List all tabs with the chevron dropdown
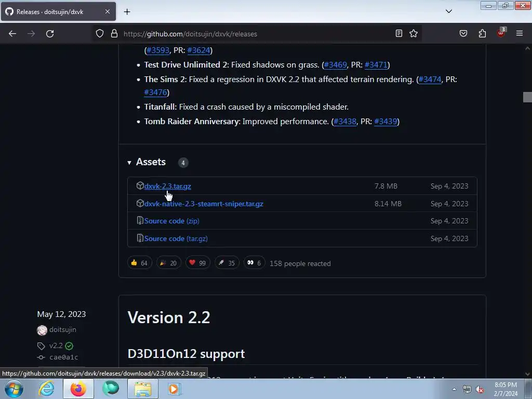 449,11
